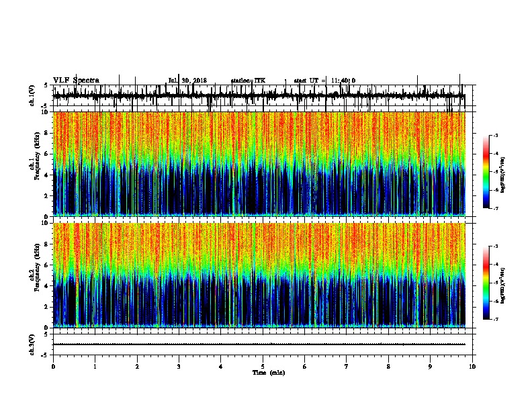This screenshot has width=532, height=411.
Task: Click the "-3" label on ch.1 color bar
Action: click(x=495, y=135)
